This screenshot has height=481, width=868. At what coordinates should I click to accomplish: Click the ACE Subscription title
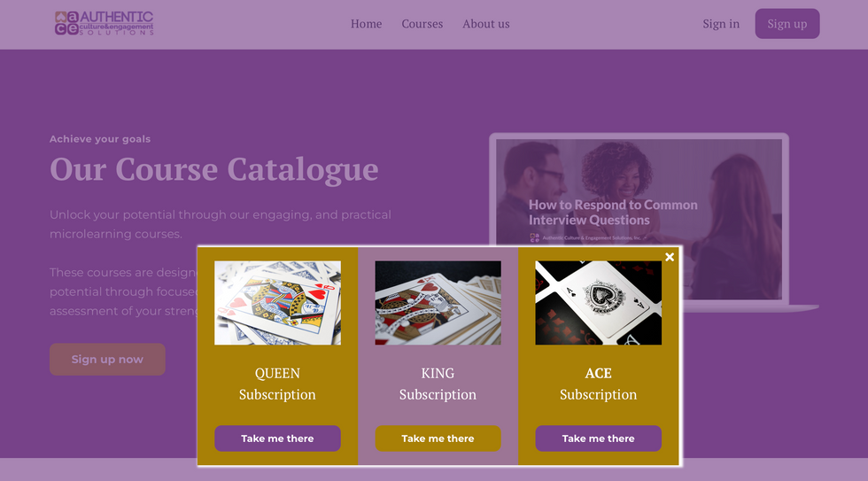click(598, 384)
